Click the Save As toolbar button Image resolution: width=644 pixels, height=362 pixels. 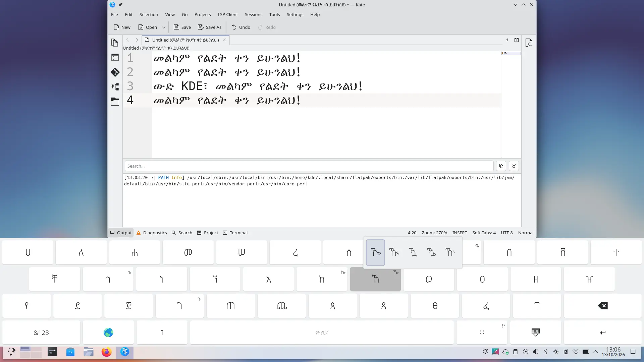[210, 27]
